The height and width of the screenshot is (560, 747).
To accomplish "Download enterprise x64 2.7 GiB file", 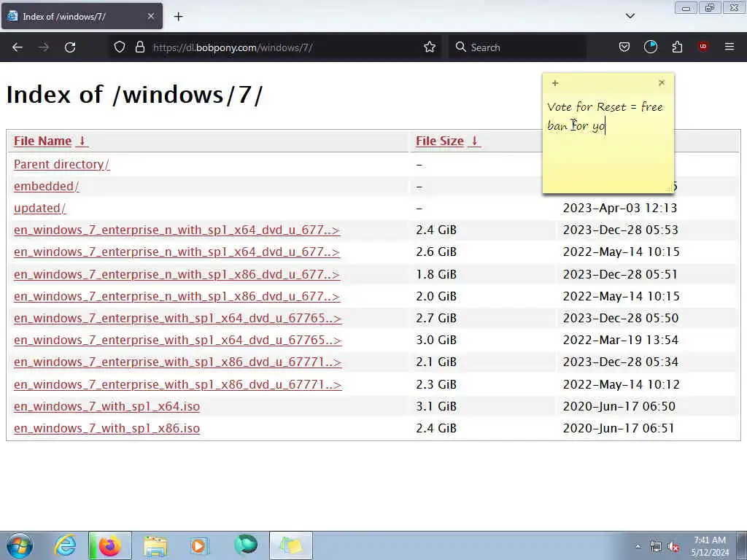I will tap(178, 318).
